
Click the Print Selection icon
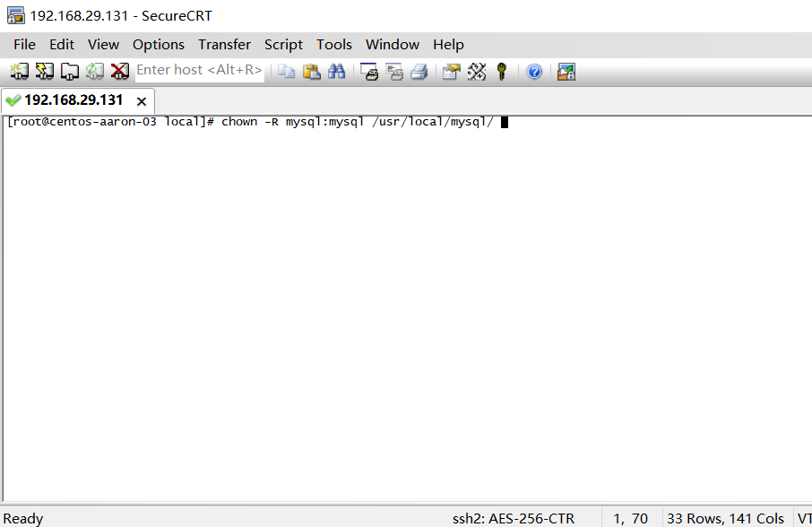394,72
